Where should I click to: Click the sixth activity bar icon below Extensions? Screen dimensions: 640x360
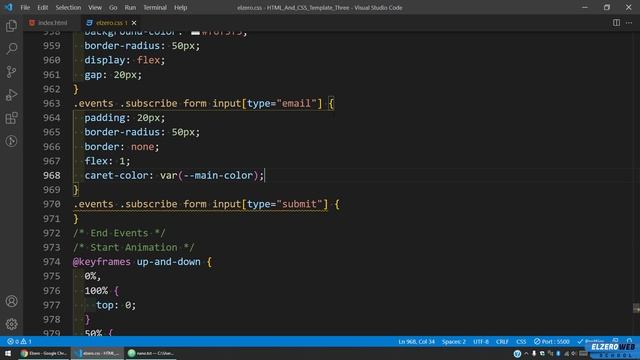pos(11,141)
